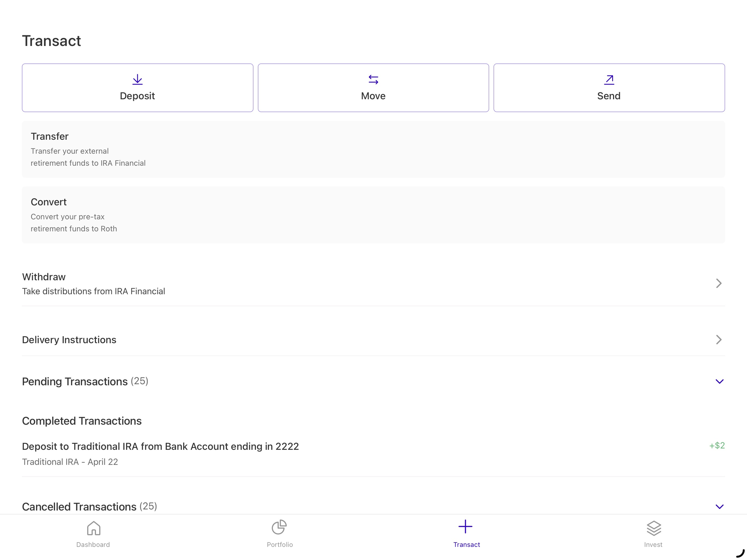Click the Traditional IRA - April 22 subtitle
The width and height of the screenshot is (747, 560).
[70, 462]
